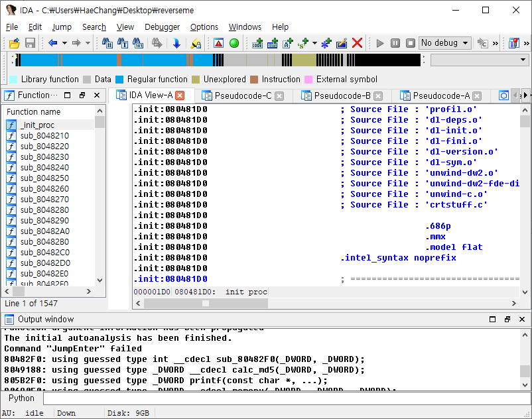The image size is (532, 419).
Task: Click the binoculars text search icon
Action: [123, 43]
